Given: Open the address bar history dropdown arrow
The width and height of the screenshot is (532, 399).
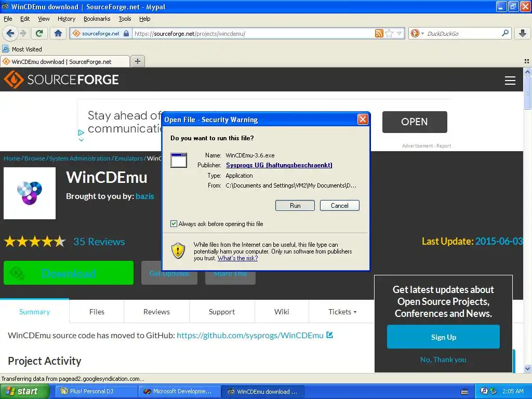Looking at the screenshot, I should [x=400, y=33].
